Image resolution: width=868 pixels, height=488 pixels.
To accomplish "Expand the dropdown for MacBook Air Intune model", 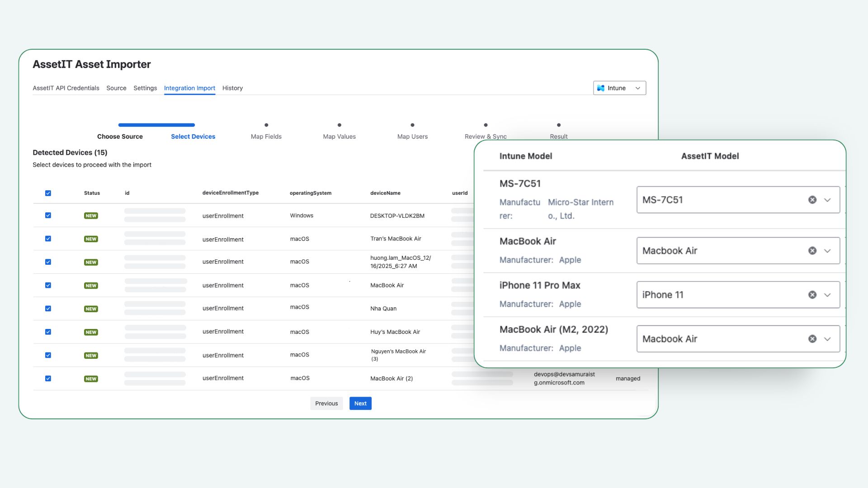I will (x=827, y=251).
